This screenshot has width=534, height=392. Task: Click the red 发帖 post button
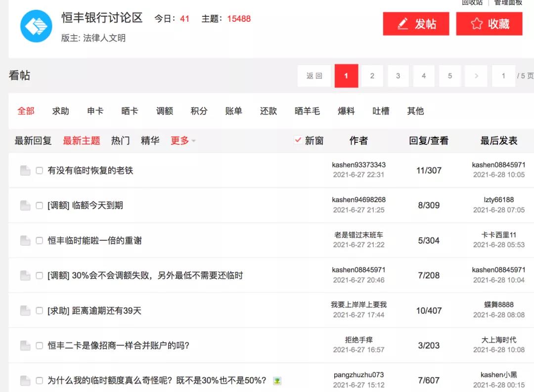[416, 24]
